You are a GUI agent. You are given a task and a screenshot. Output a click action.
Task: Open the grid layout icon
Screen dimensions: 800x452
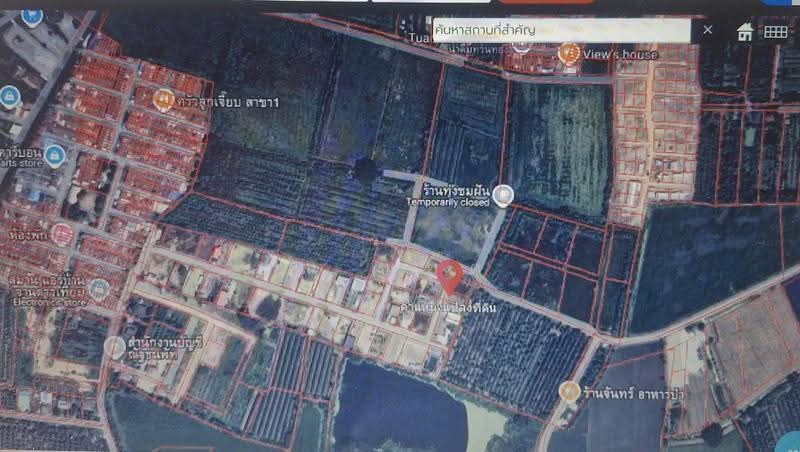[776, 32]
